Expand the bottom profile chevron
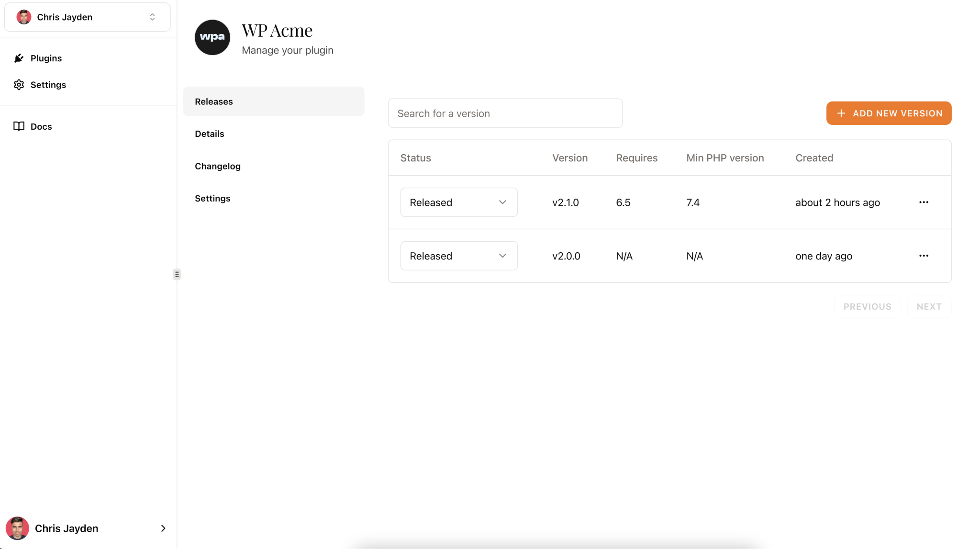The width and height of the screenshot is (980, 549). click(x=163, y=528)
